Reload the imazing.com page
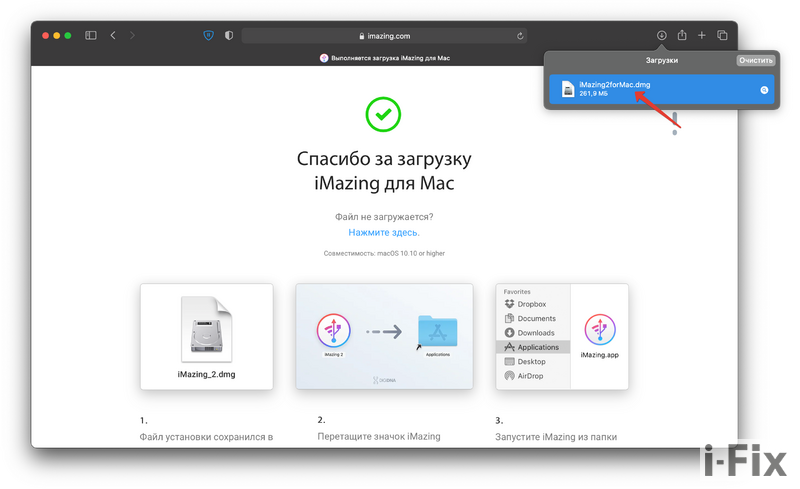800x489 pixels. [x=520, y=36]
